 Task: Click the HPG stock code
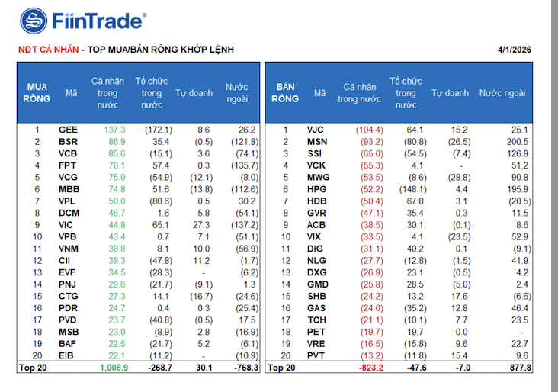tap(317, 189)
